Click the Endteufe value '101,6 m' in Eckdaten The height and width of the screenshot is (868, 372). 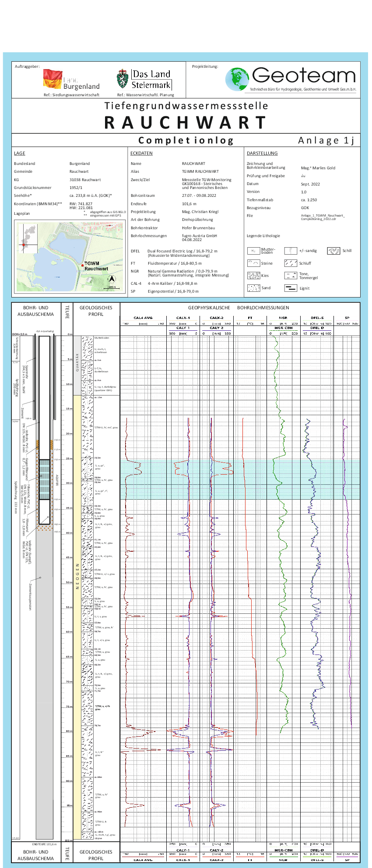pos(189,204)
